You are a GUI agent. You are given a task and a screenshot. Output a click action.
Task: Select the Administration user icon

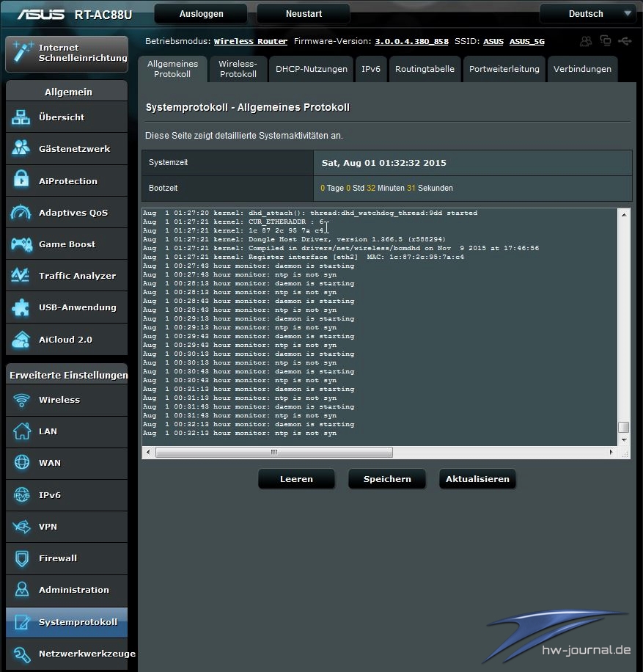pos(22,590)
